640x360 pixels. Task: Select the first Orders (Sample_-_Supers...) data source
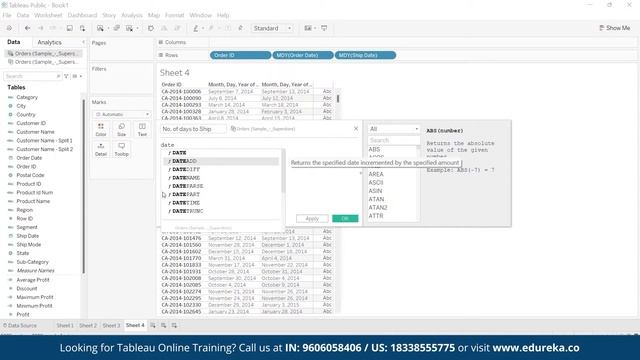pos(43,53)
